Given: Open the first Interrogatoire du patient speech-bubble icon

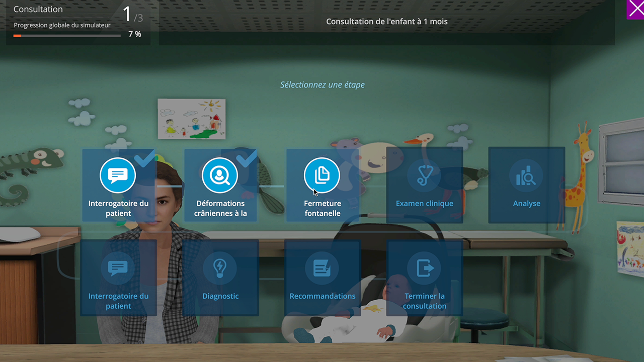Looking at the screenshot, I should click(x=118, y=175).
